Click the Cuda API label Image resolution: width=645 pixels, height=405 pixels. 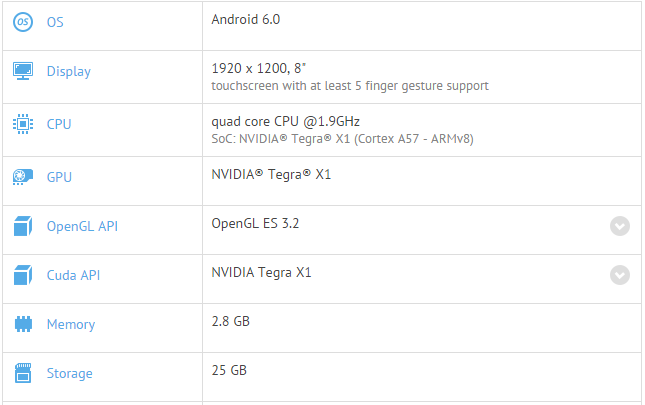74,275
